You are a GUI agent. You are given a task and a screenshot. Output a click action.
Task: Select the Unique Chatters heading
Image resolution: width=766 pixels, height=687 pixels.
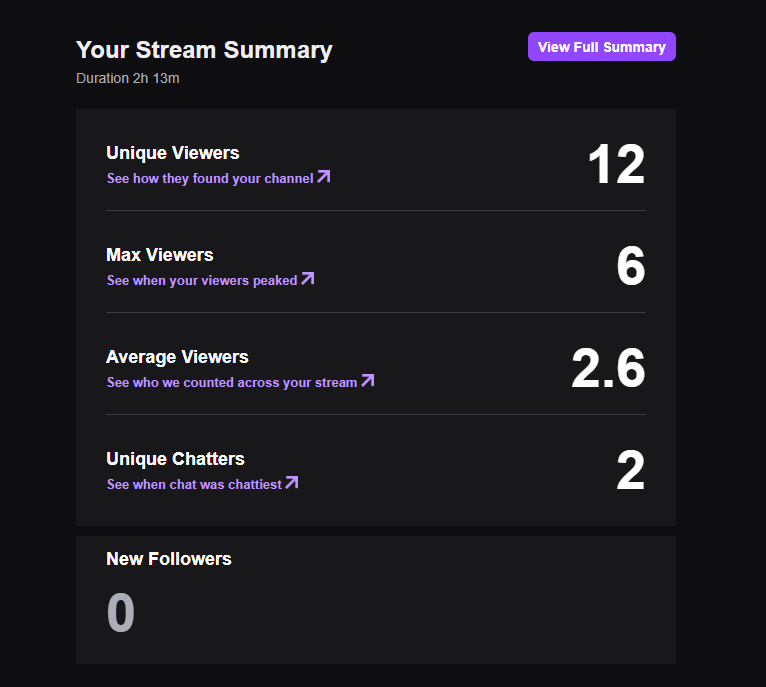coord(175,458)
